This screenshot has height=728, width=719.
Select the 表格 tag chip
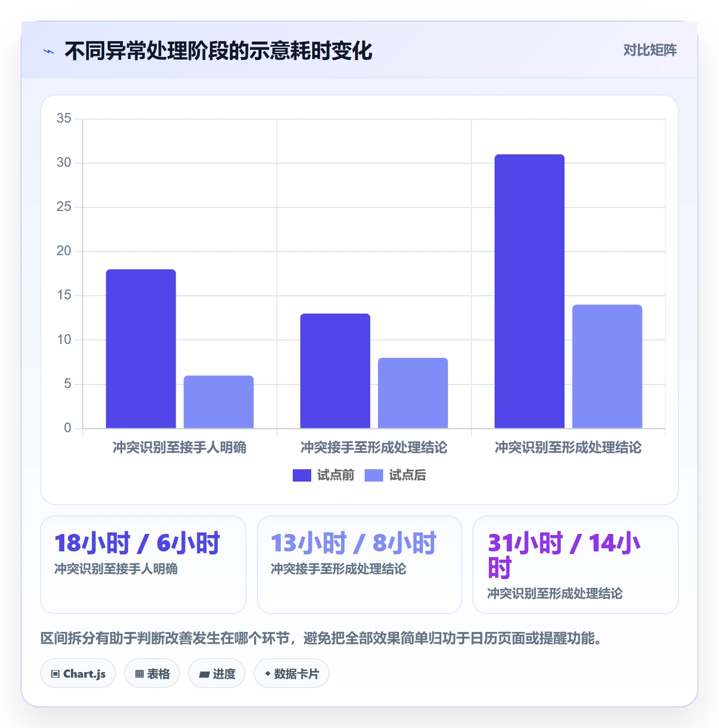152,674
